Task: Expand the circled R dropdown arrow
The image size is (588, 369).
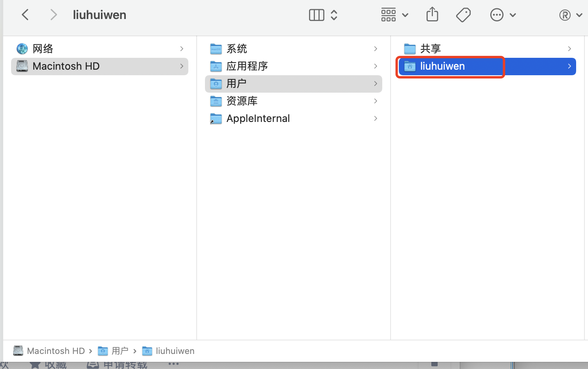Action: coord(579,15)
